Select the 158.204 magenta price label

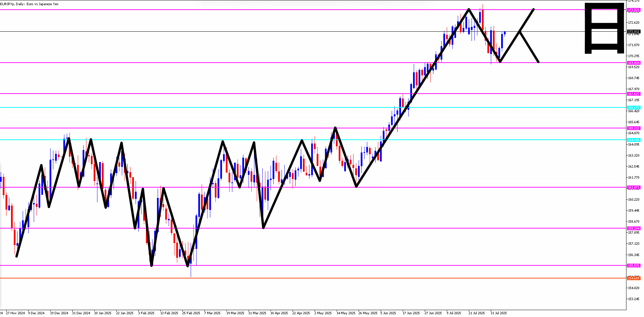pyautogui.click(x=634, y=228)
